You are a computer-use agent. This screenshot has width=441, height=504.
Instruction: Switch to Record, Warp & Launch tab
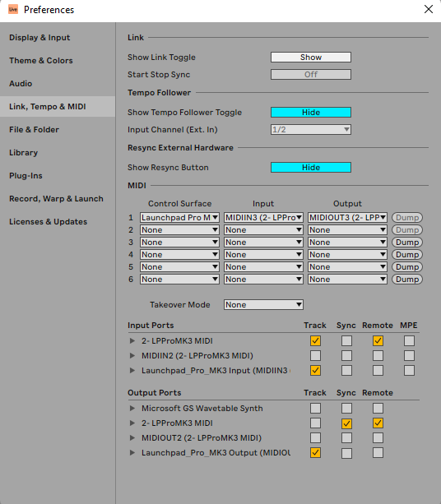(56, 199)
